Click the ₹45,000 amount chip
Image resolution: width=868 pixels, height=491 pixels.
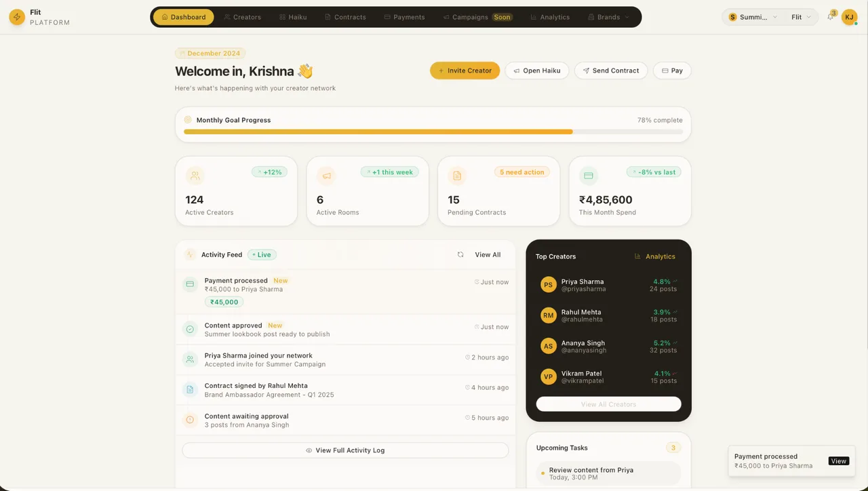click(224, 302)
